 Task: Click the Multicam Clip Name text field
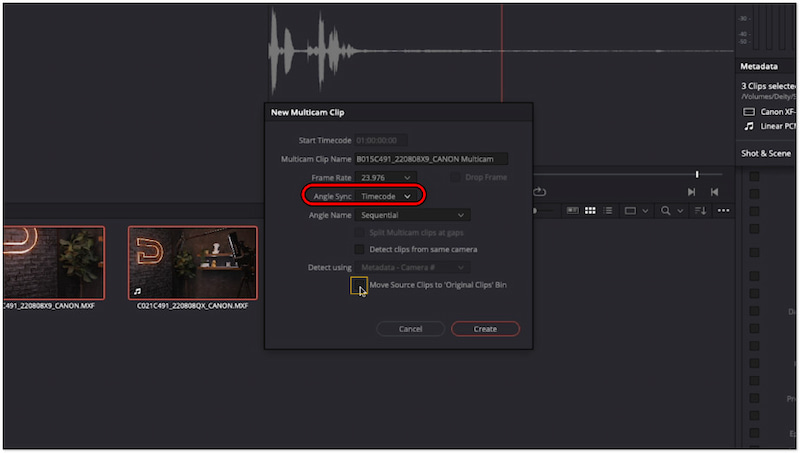(x=431, y=158)
